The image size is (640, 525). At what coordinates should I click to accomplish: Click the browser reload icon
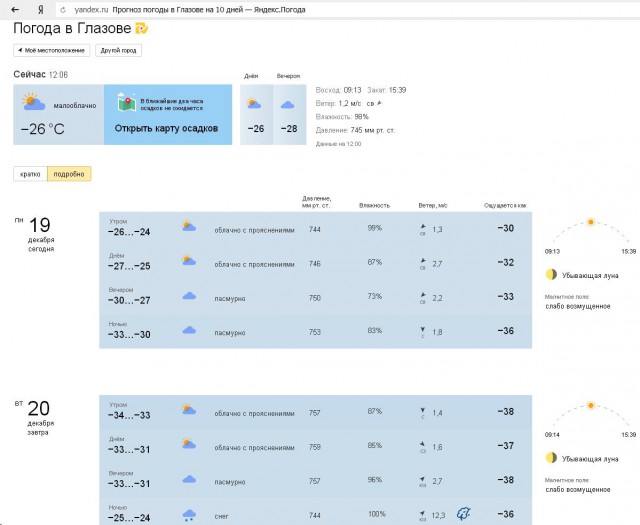[x=62, y=8]
